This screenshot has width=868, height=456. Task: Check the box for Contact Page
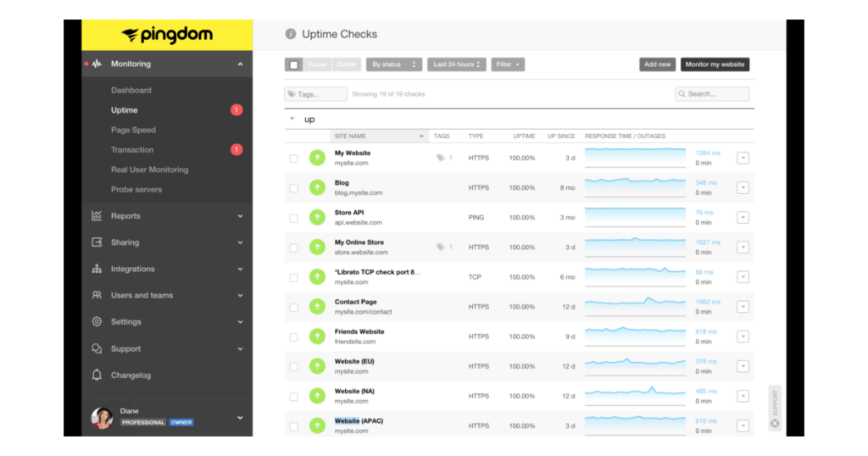pos(294,307)
